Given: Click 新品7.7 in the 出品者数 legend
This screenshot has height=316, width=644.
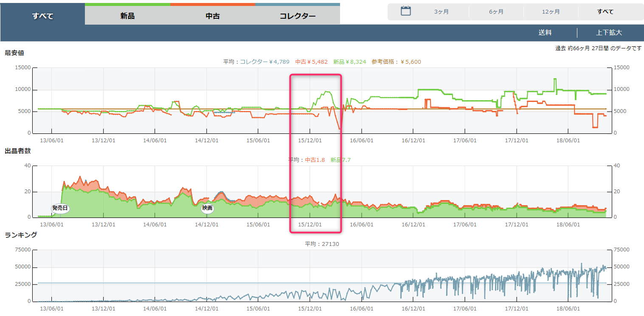Looking at the screenshot, I should pos(340,160).
